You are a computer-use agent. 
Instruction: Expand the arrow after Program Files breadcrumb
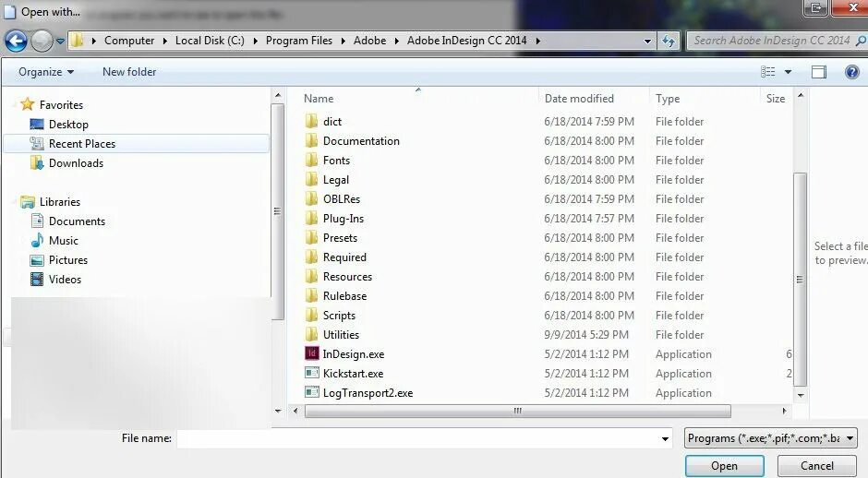pyautogui.click(x=343, y=41)
